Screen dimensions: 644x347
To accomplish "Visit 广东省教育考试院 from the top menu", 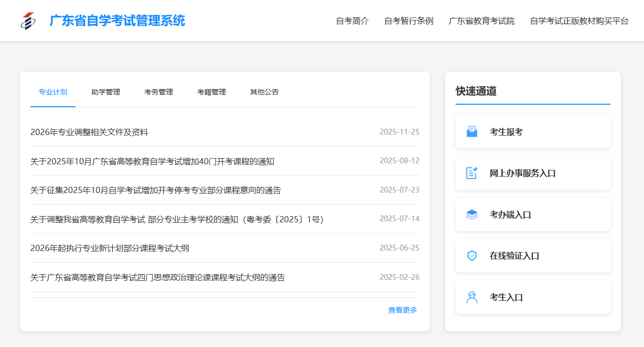I will pyautogui.click(x=482, y=21).
